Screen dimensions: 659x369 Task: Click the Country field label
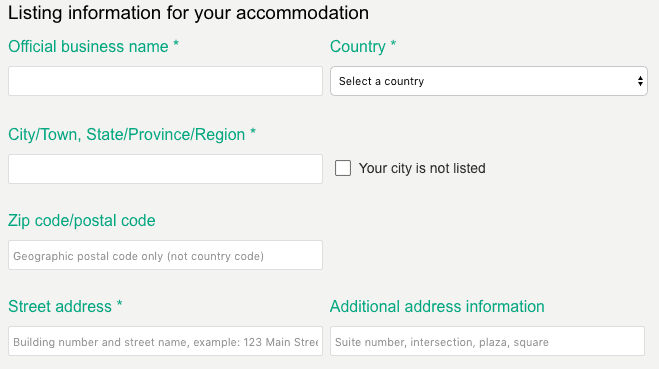[x=358, y=47]
